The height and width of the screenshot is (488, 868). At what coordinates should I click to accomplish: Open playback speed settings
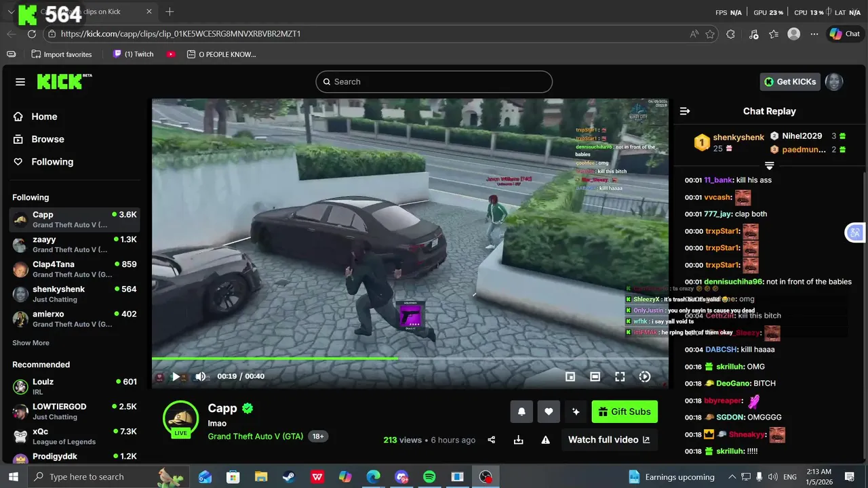pyautogui.click(x=645, y=377)
